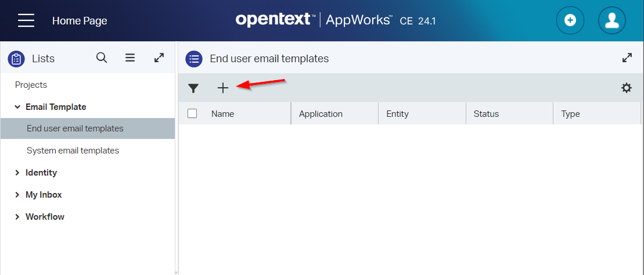Viewport: 644px width, 275px height.
Task: Go to Home Page link
Action: coord(80,21)
